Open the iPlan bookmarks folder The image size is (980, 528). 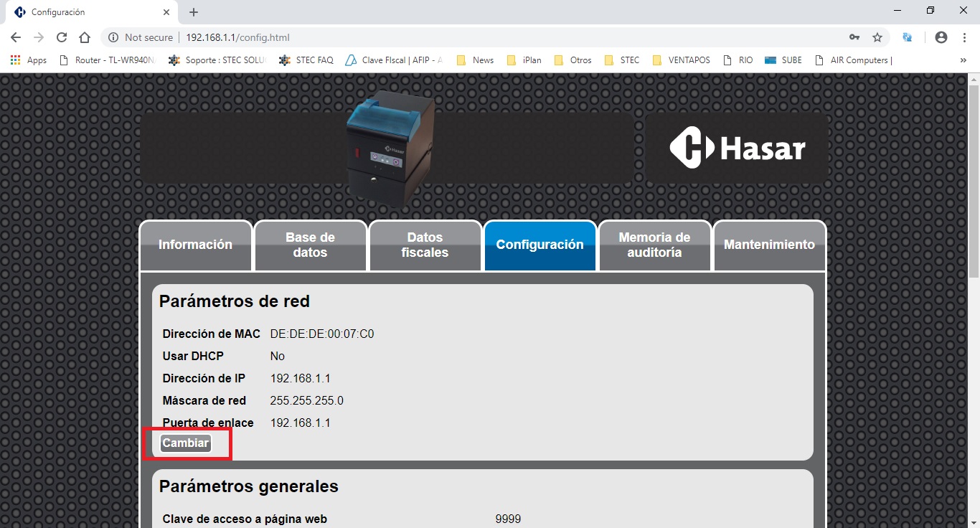coord(524,60)
